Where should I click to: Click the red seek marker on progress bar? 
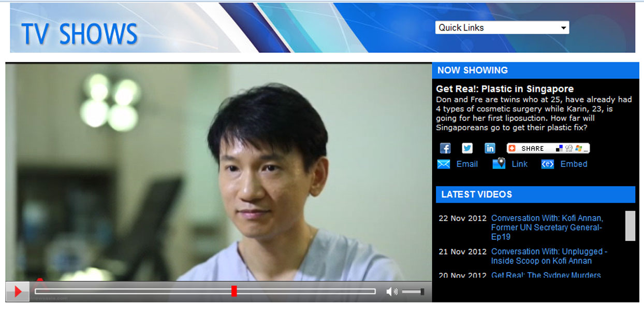pos(234,291)
